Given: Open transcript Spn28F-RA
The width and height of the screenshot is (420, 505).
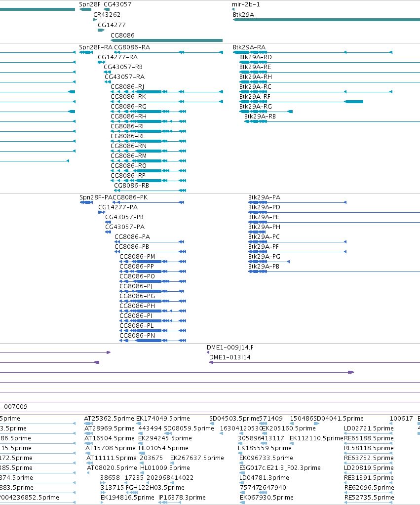Looking at the screenshot, I should click(x=96, y=47).
